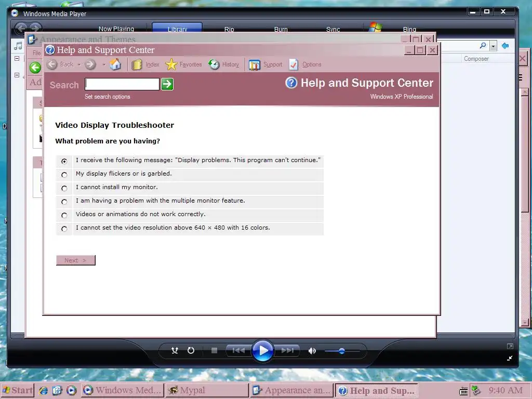532x399 pixels.
Task: Collapse the first Media Player library tree node
Action: pos(17,58)
